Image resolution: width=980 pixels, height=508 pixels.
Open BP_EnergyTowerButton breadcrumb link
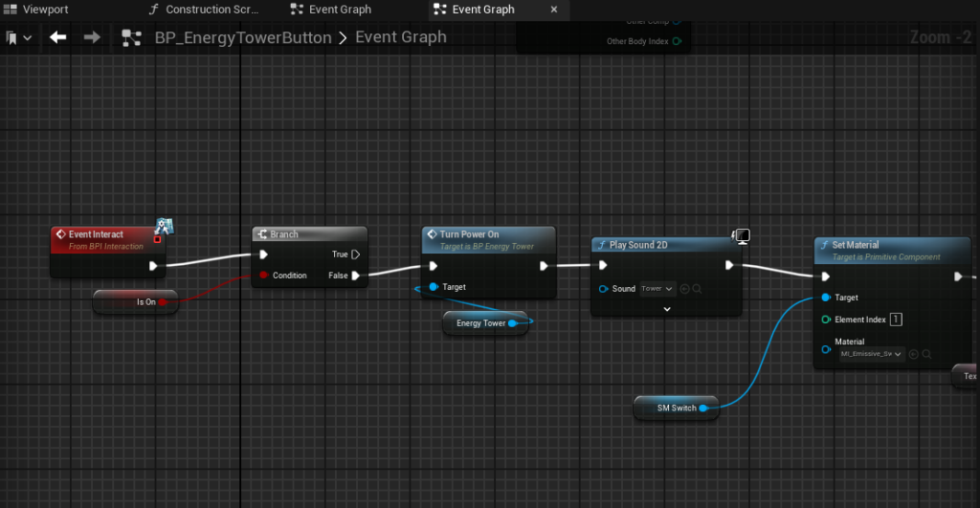point(243,38)
